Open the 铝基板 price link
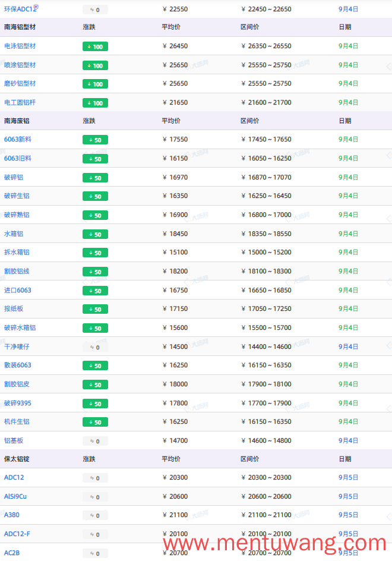The image size is (392, 561). click(14, 441)
